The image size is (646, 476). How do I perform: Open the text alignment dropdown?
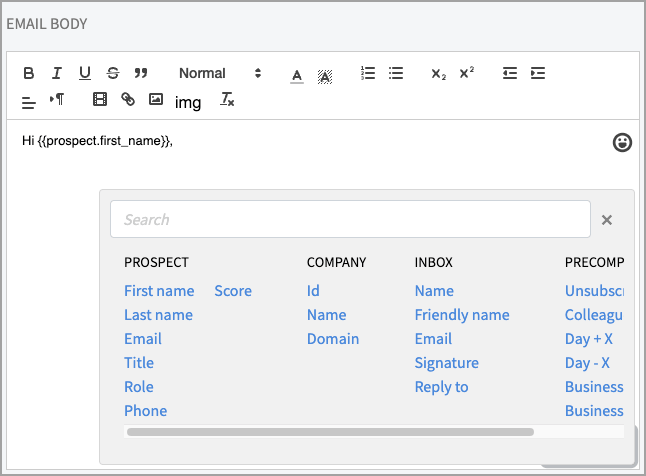click(29, 100)
